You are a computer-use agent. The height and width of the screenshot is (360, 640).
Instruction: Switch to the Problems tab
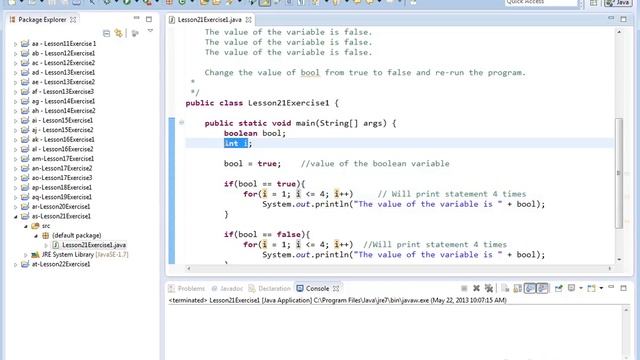click(187, 289)
